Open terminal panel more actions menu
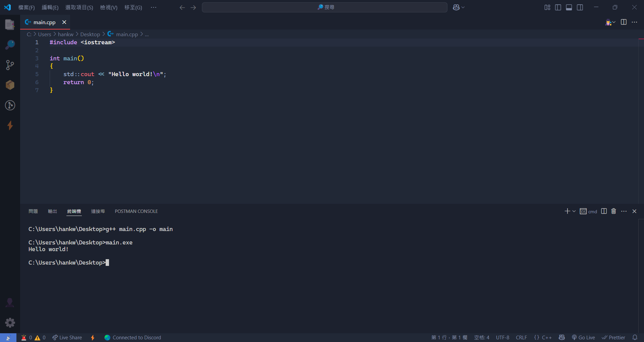This screenshot has width=644, height=342. point(624,211)
